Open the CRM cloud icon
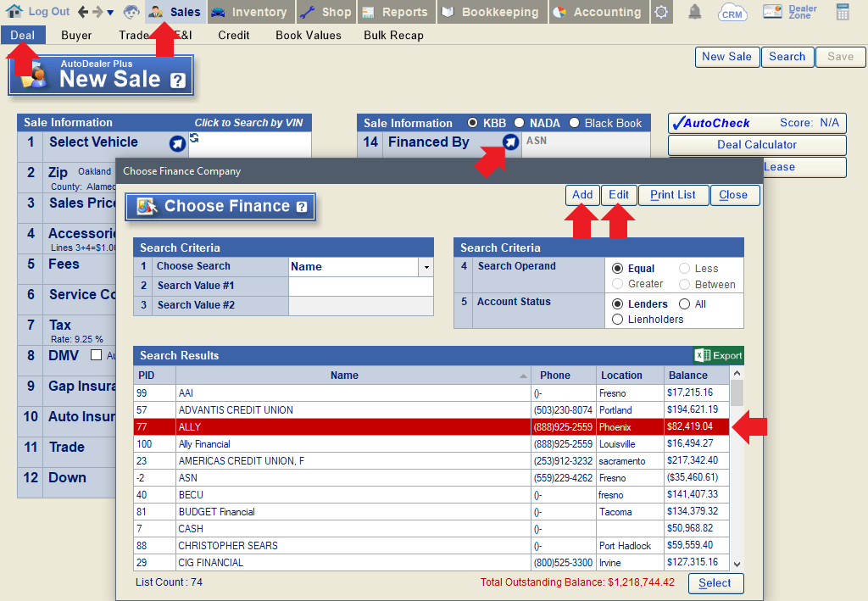 [732, 12]
